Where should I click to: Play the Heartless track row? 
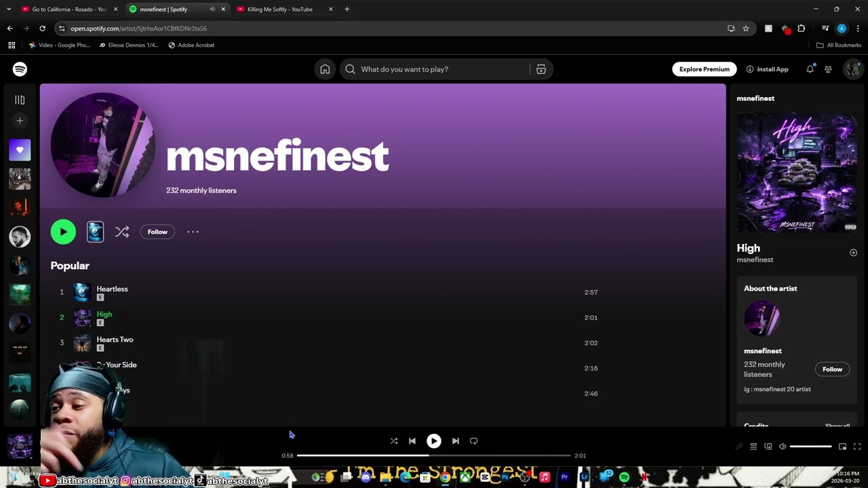(325, 292)
